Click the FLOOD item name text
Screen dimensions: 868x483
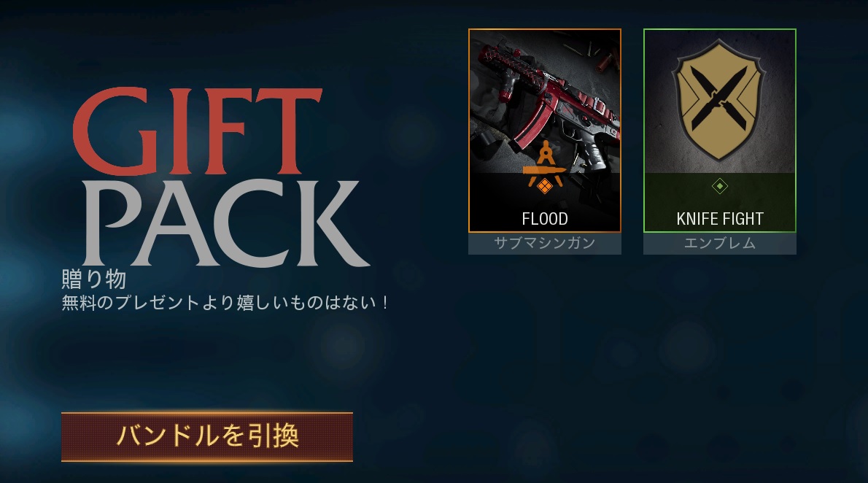(545, 219)
